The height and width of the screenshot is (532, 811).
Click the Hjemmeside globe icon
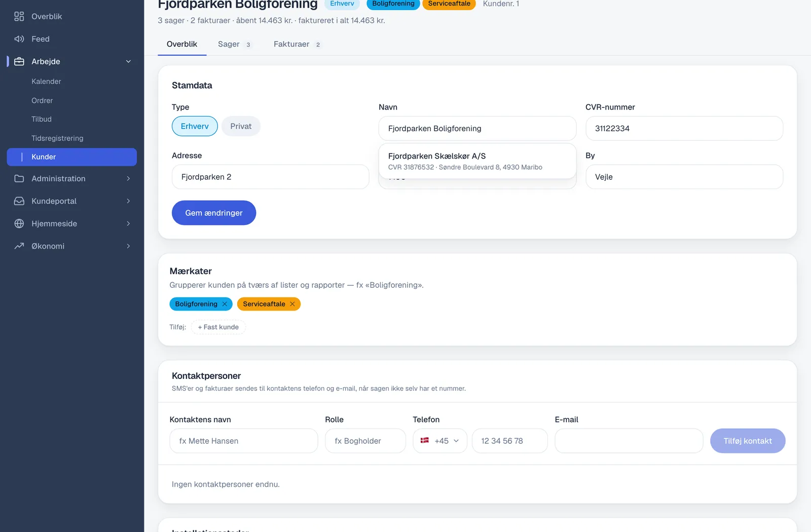pyautogui.click(x=19, y=223)
